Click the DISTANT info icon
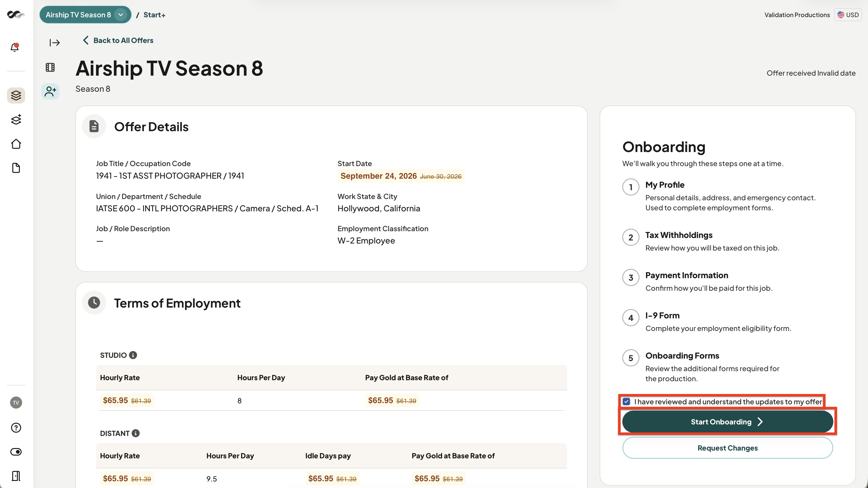The width and height of the screenshot is (868, 488). pyautogui.click(x=136, y=433)
